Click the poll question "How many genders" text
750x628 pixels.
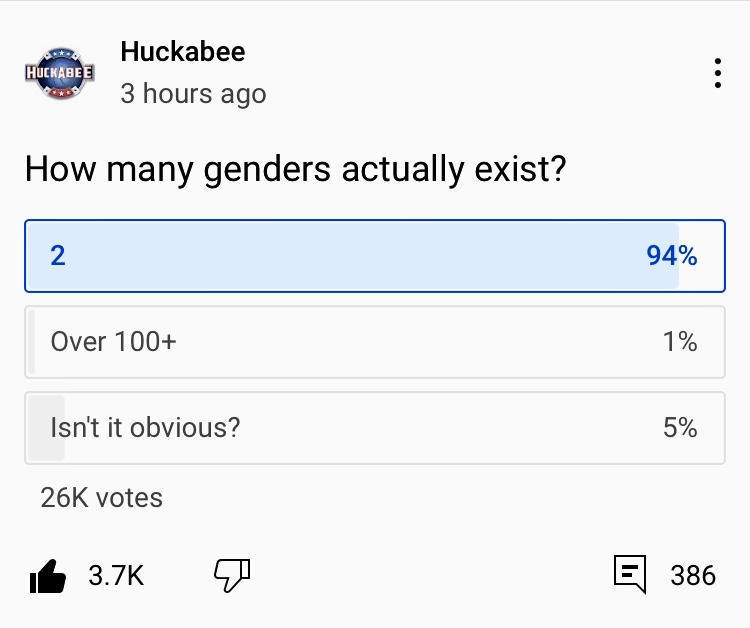pyautogui.click(x=295, y=168)
